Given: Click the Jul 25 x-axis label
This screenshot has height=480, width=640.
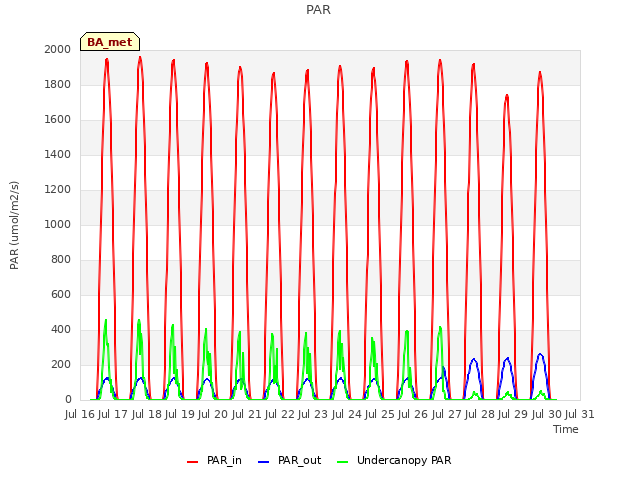Looking at the screenshot, I should click(x=380, y=415).
